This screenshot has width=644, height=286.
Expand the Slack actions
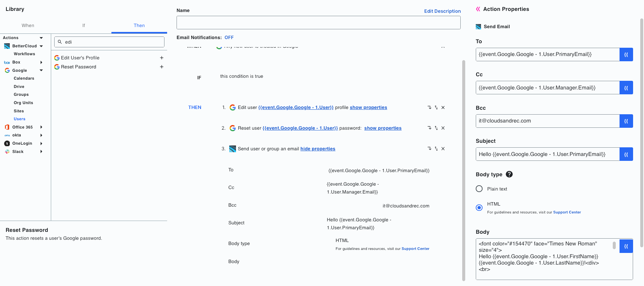(41, 152)
